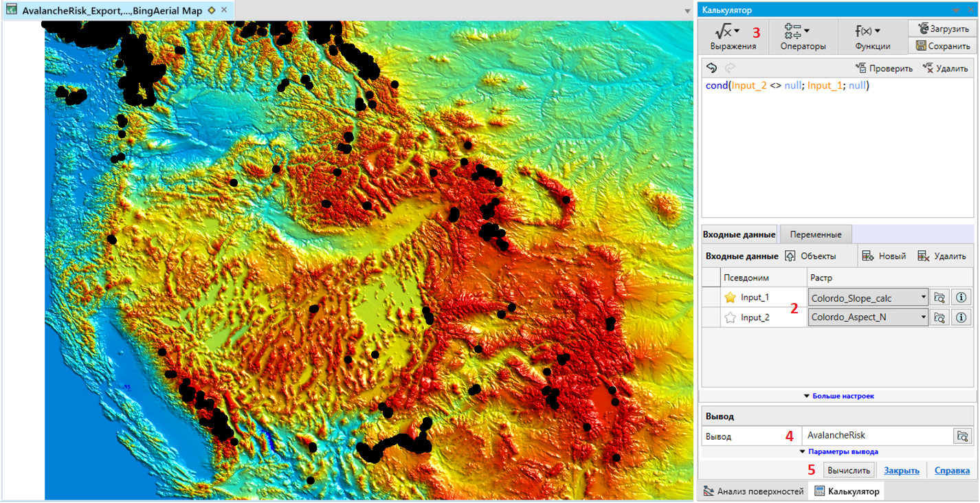
Task: Browse output location next to AvalancheRisk
Action: 963,436
